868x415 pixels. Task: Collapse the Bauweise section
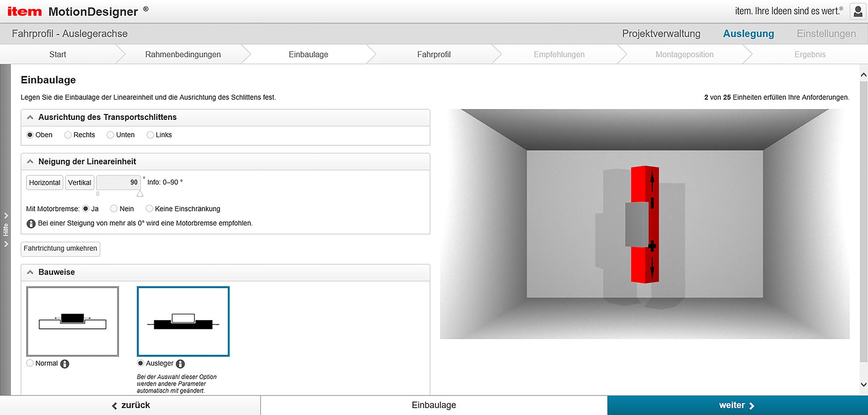coord(30,272)
